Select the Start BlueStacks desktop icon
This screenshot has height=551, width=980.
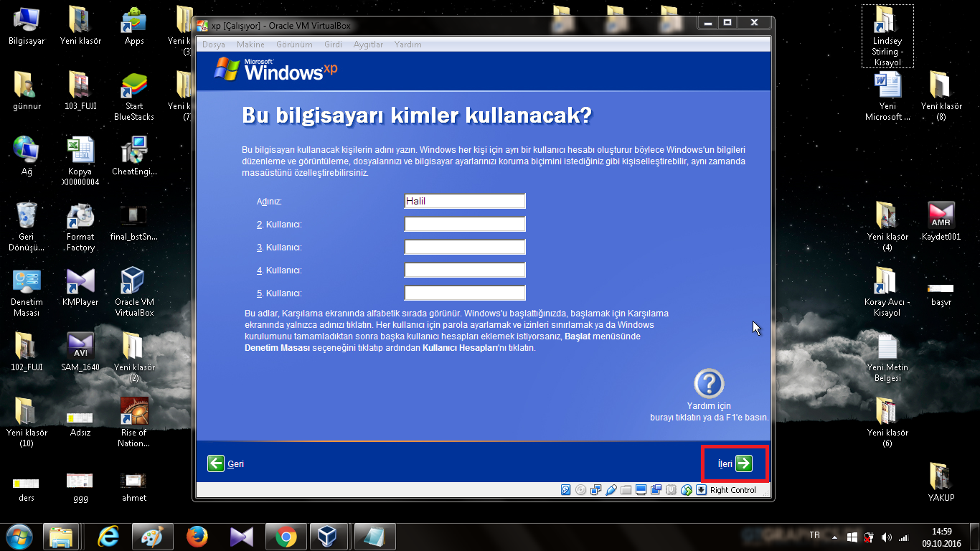(134, 97)
